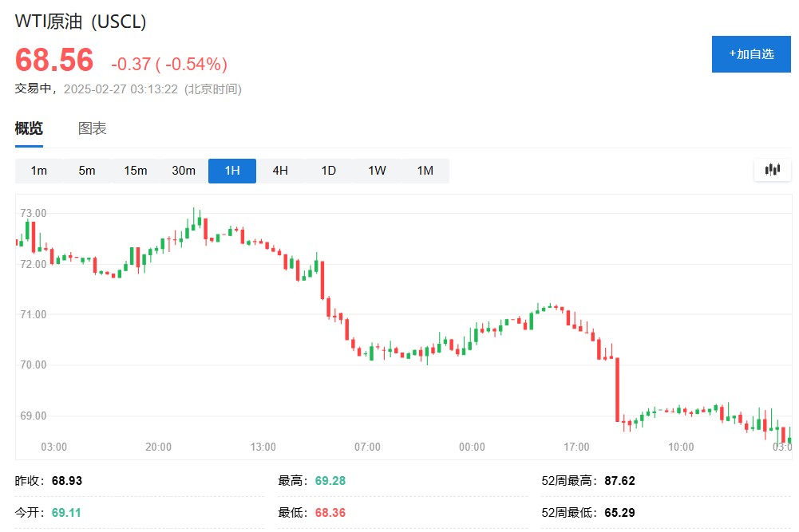
Task: Show the 1D daily chart
Action: 329,171
